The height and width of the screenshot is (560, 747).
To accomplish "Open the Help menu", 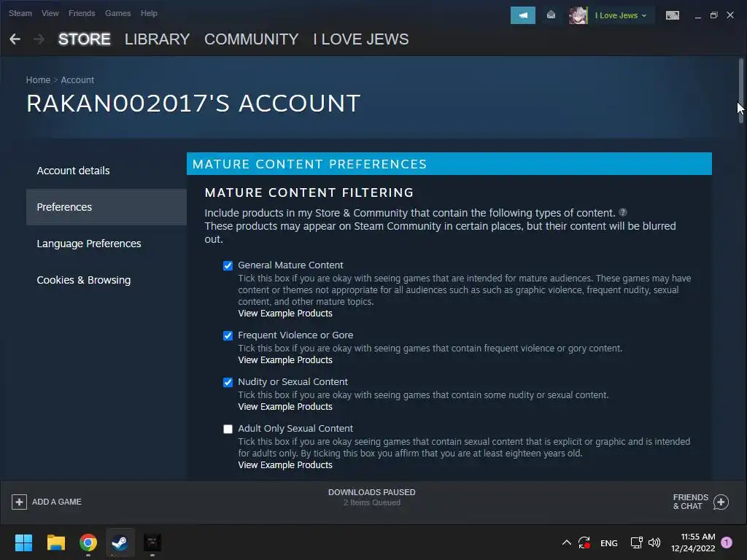I will [149, 13].
